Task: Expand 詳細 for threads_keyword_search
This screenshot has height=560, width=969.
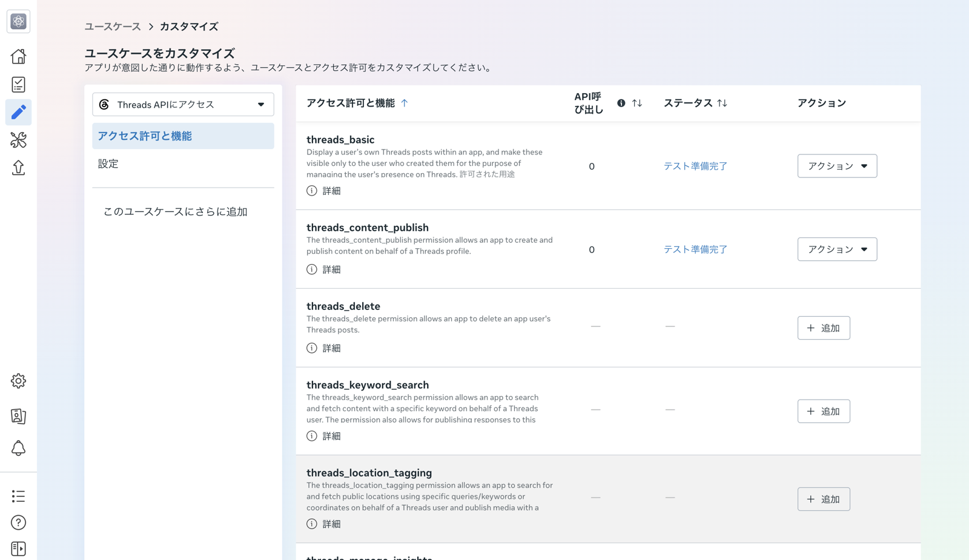Action: coord(324,436)
